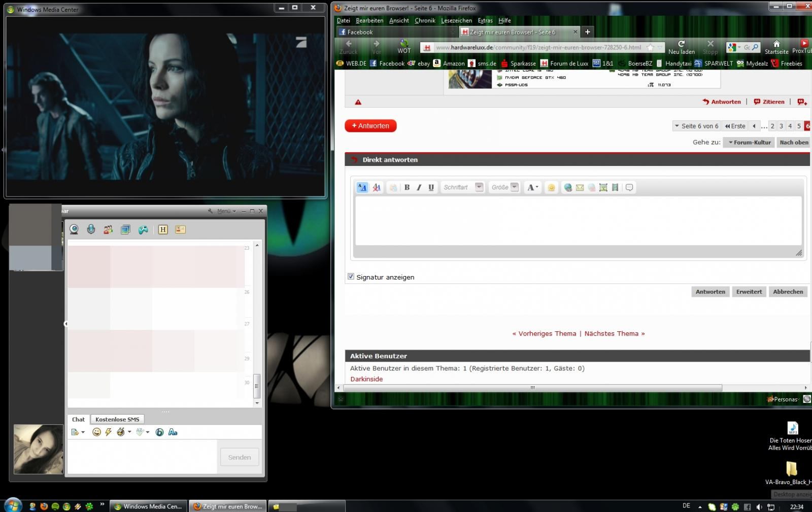Click the Bing search icon in chat
This screenshot has height=512, width=812.
159,432
